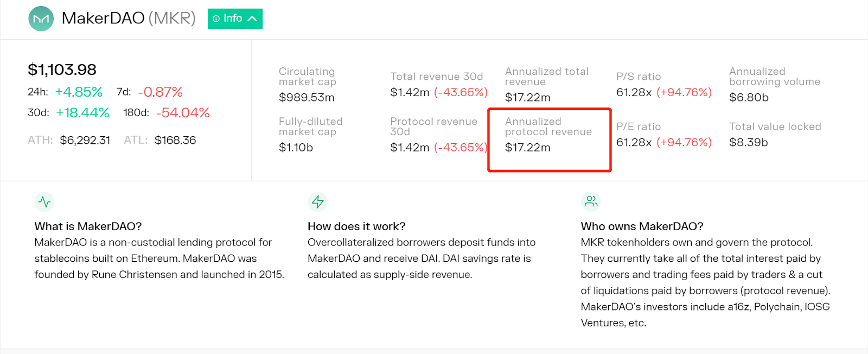The height and width of the screenshot is (354, 868).
Task: Click the lightning bolt icon above How does it work
Action: click(x=318, y=202)
